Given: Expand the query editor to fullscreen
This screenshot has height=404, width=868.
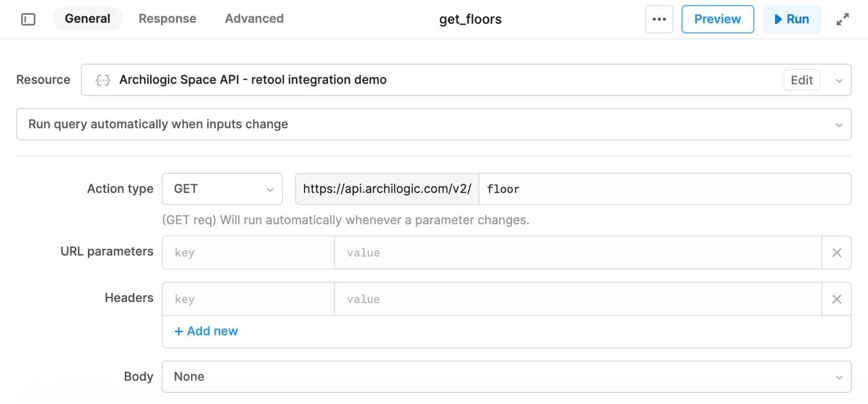Looking at the screenshot, I should (843, 19).
